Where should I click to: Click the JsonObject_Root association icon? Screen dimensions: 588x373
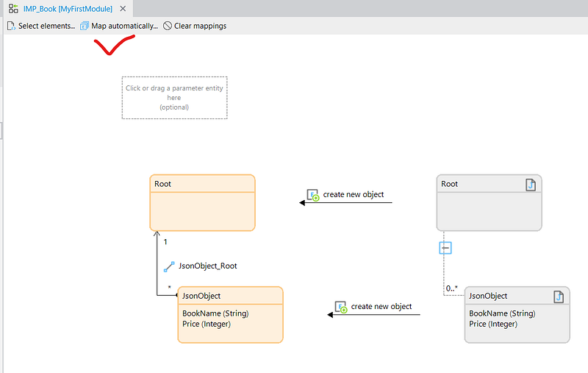[x=169, y=266]
